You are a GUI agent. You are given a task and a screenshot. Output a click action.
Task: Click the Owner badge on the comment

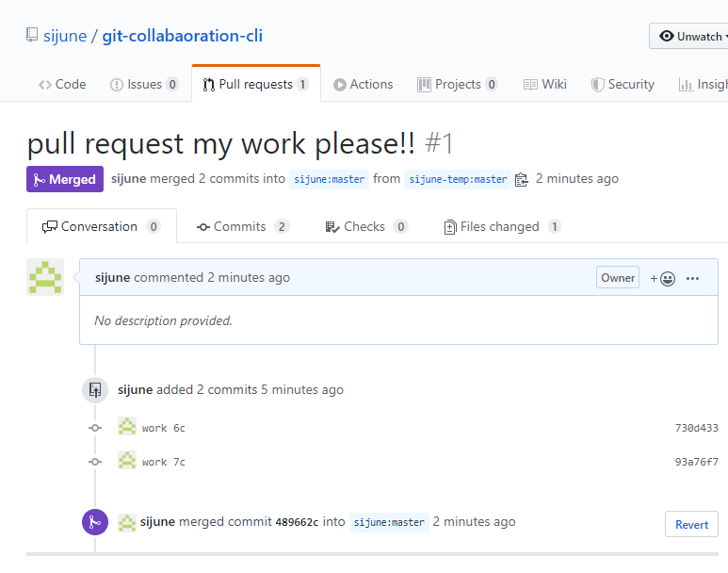click(618, 277)
